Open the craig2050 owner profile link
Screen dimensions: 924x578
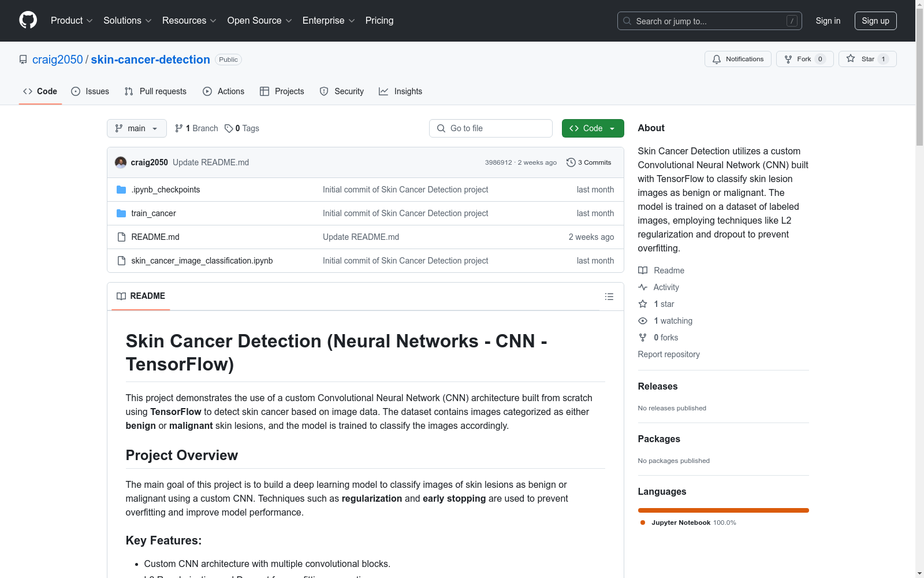click(58, 60)
